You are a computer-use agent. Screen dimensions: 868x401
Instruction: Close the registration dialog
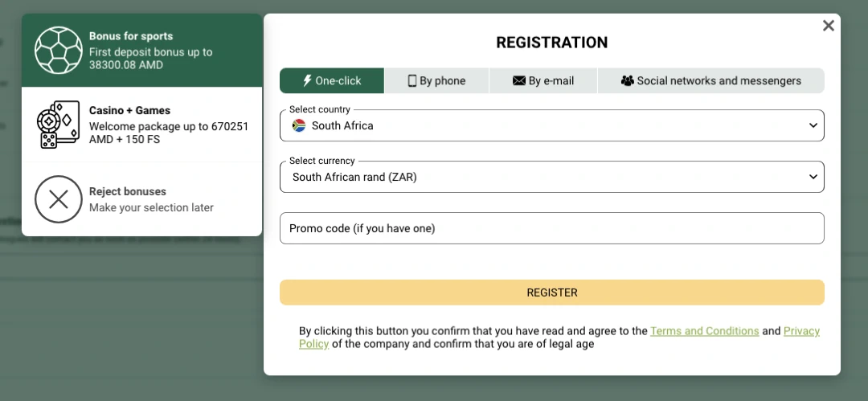(829, 26)
